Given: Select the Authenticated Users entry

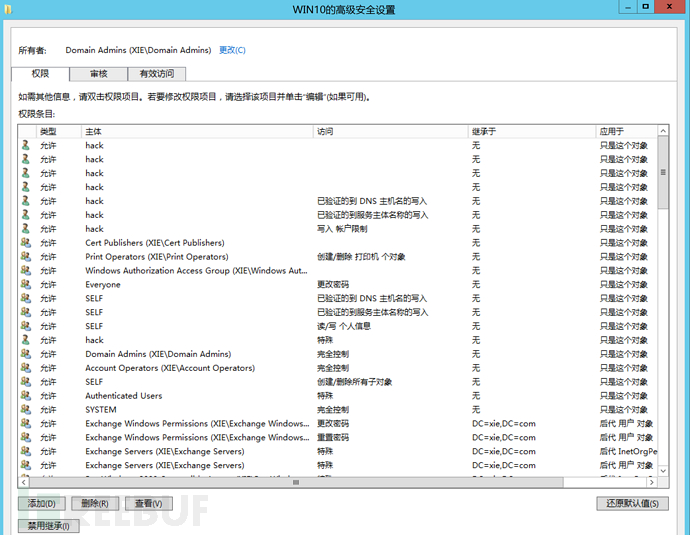Looking at the screenshot, I should [338, 396].
